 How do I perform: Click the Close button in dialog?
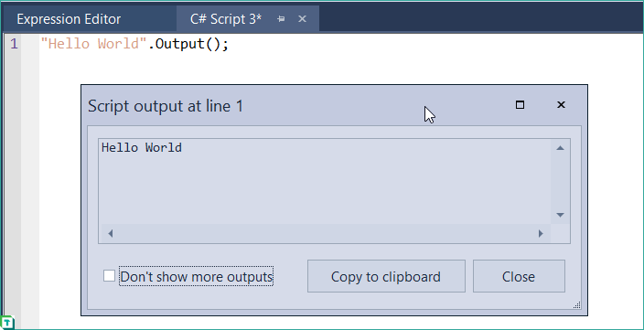click(519, 276)
